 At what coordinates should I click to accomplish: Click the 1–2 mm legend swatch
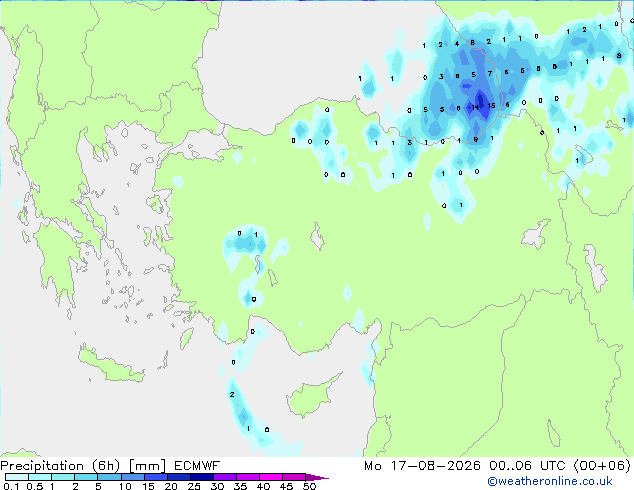pos(63,477)
